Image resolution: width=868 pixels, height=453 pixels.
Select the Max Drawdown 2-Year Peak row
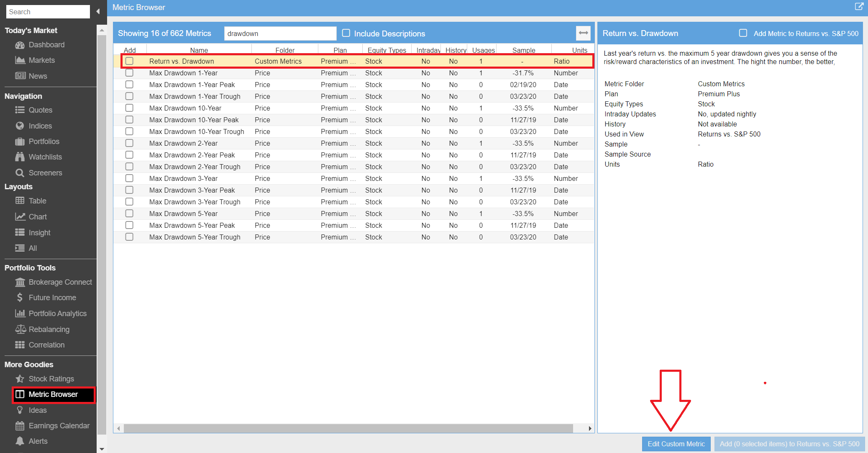click(353, 155)
